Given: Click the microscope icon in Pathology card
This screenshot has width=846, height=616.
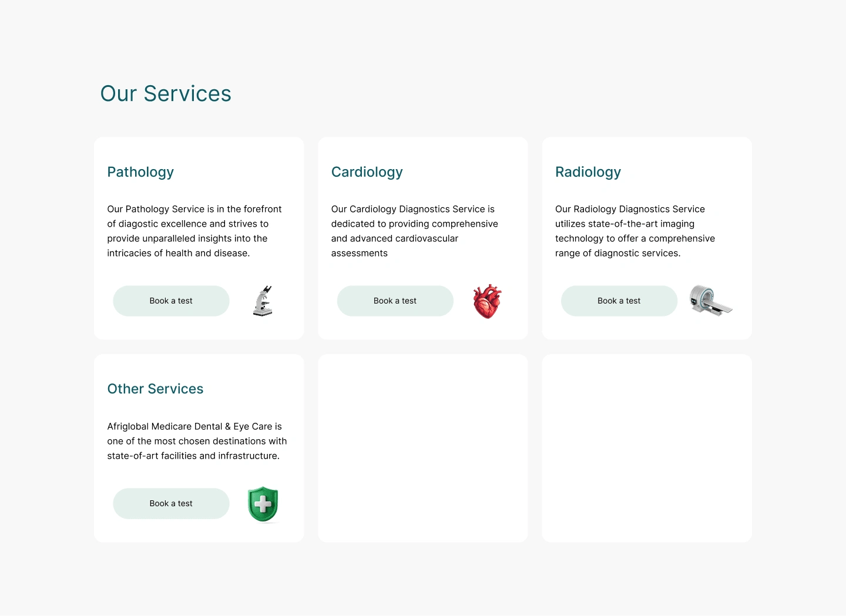Looking at the screenshot, I should pos(263,301).
